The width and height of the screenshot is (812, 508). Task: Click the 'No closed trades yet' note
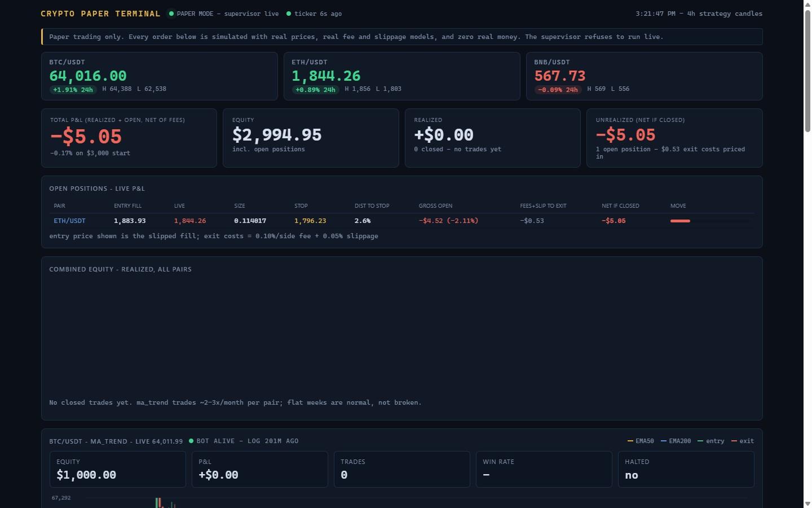pyautogui.click(x=235, y=402)
